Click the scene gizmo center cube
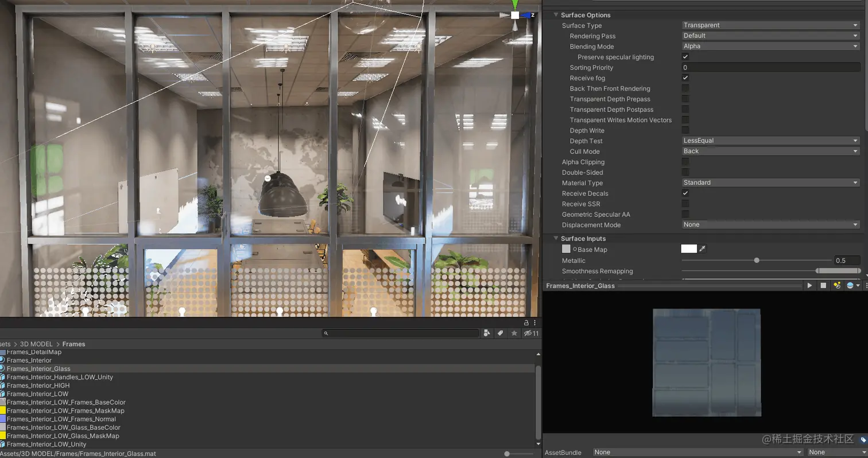The height and width of the screenshot is (458, 868). click(x=515, y=15)
